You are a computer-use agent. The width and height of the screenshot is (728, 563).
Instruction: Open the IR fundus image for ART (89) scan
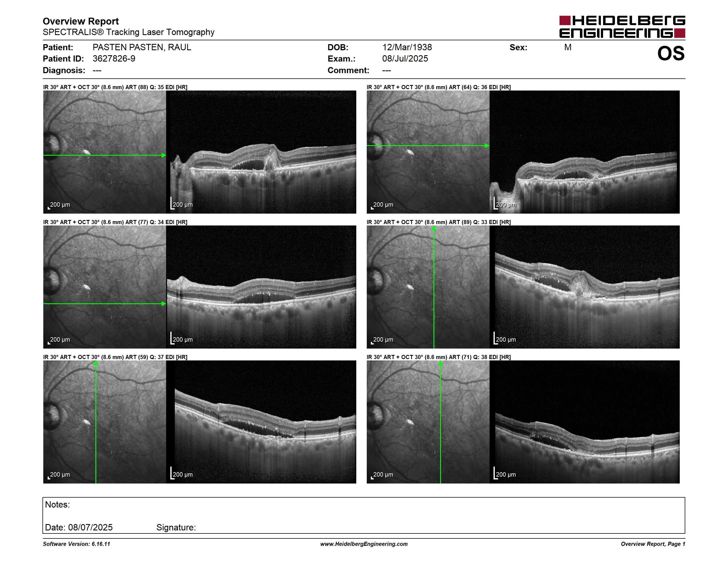click(428, 287)
